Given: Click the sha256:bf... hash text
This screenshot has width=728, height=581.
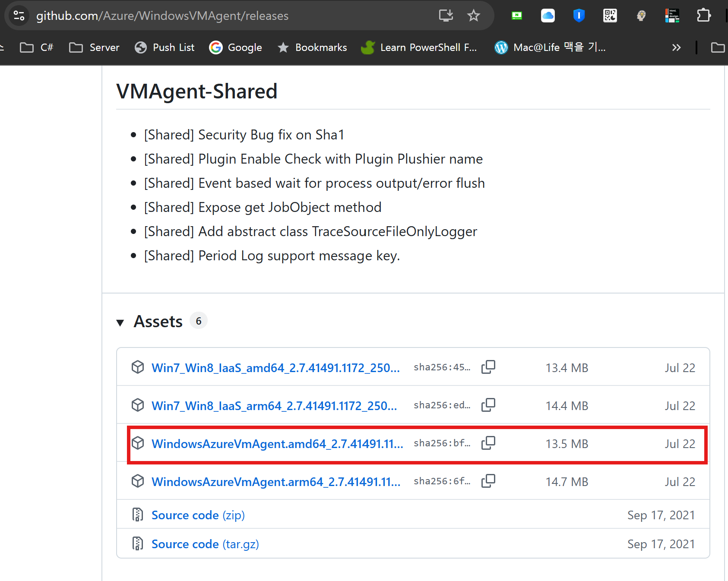Looking at the screenshot, I should tap(442, 443).
